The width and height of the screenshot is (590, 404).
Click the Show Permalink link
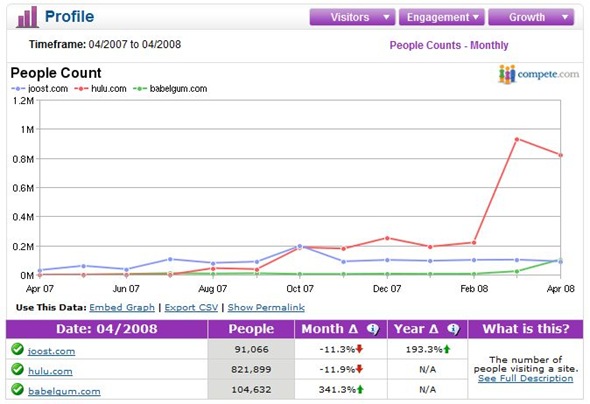coord(266,307)
